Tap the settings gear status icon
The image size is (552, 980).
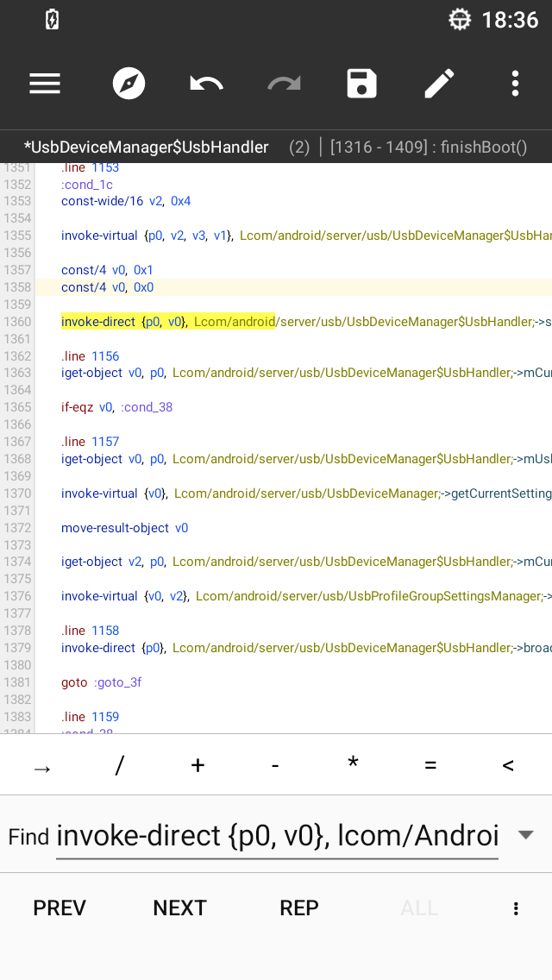pos(460,19)
